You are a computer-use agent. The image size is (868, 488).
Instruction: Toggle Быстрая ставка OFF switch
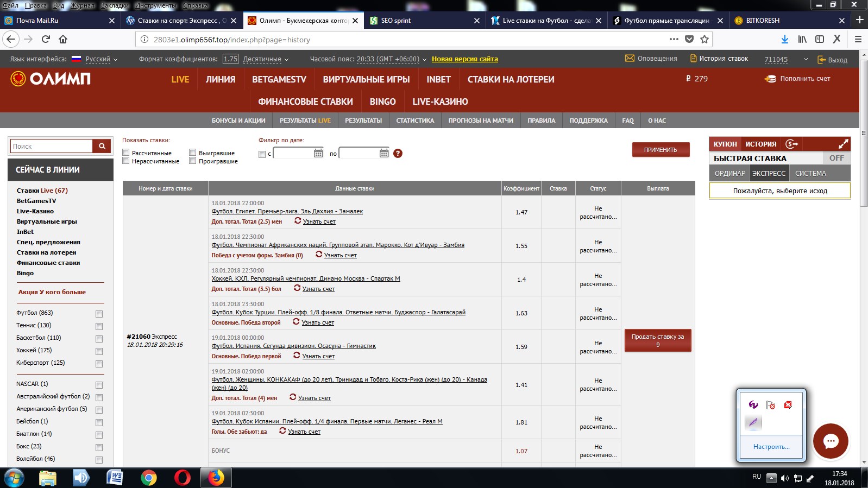click(x=836, y=158)
